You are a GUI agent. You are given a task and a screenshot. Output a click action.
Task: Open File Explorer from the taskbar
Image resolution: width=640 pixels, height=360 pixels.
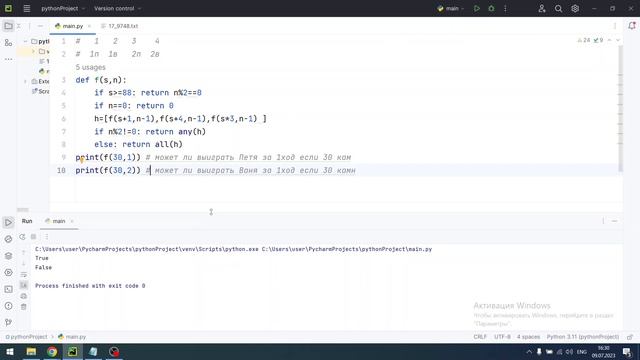pyautogui.click(x=31, y=352)
